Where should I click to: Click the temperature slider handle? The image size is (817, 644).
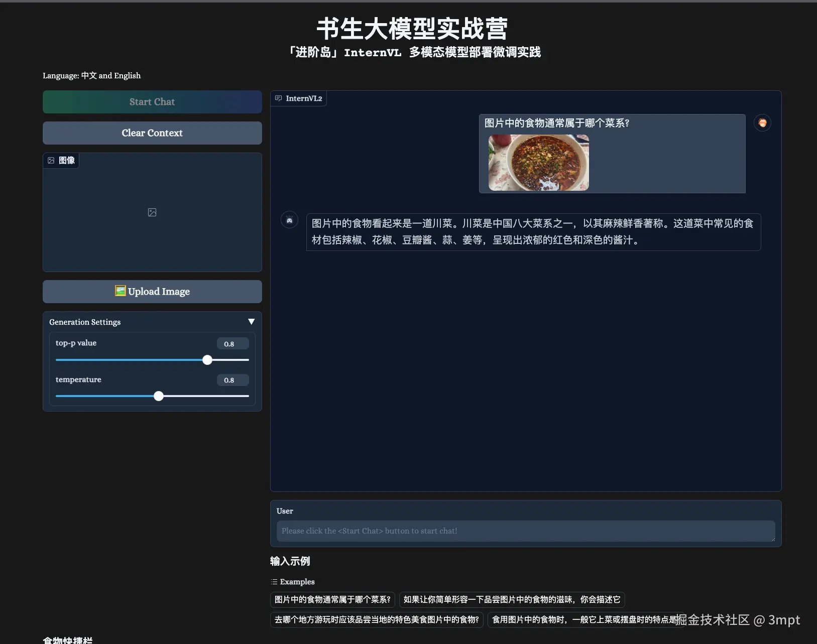tap(159, 396)
